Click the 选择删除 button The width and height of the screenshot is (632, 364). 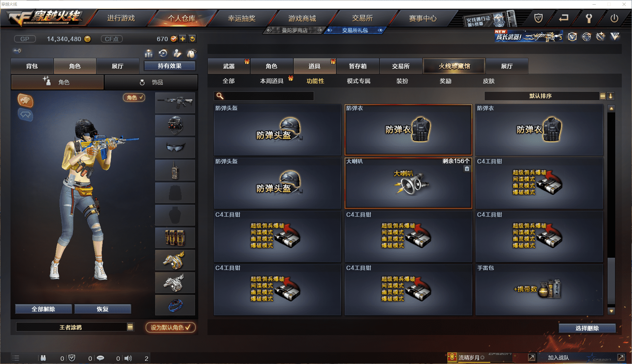click(x=587, y=328)
